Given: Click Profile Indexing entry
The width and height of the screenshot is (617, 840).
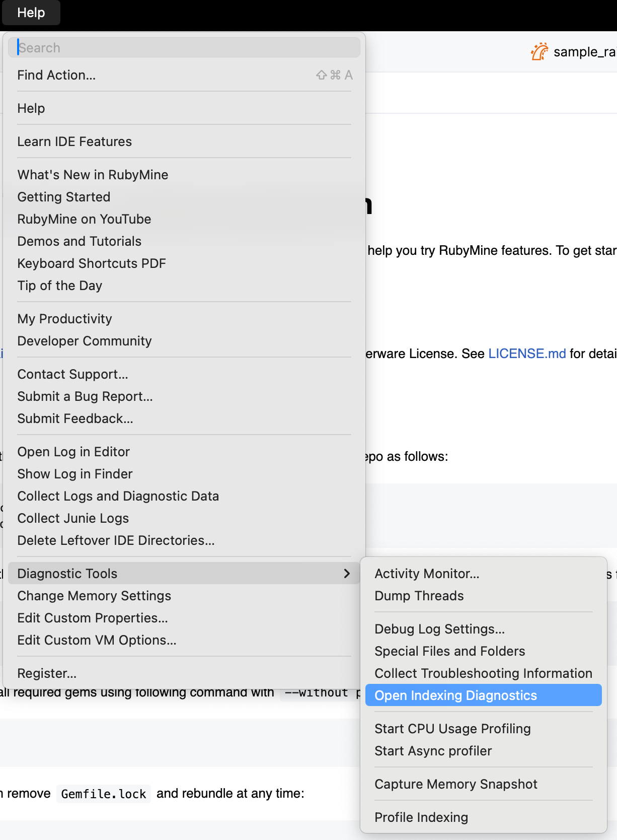Looking at the screenshot, I should click(x=421, y=817).
